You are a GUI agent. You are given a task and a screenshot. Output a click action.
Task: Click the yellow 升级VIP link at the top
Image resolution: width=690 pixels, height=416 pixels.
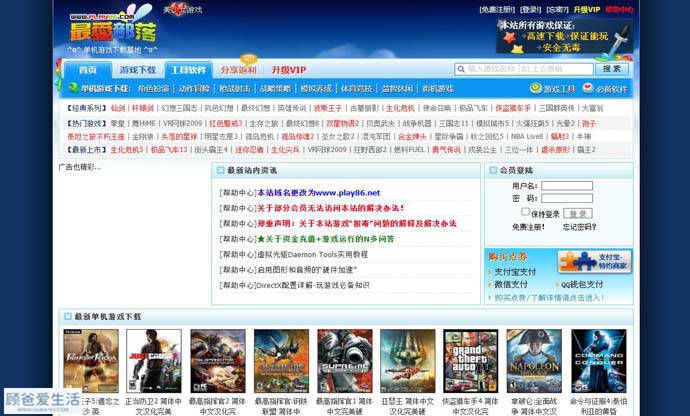(587, 9)
